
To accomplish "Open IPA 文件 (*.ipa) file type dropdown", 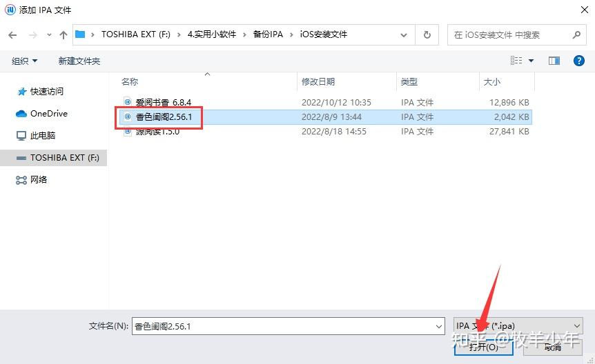I will click(x=518, y=325).
